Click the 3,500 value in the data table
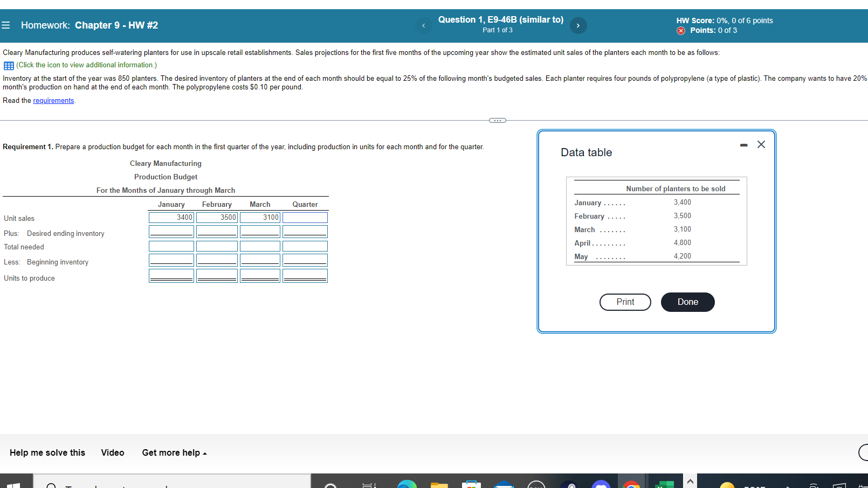This screenshot has width=868, height=488. pyautogui.click(x=682, y=216)
